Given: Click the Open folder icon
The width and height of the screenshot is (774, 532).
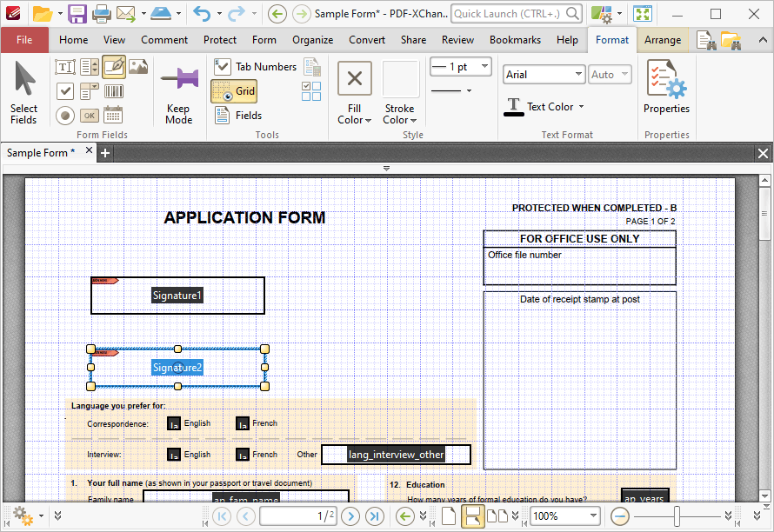Looking at the screenshot, I should click(x=43, y=14).
